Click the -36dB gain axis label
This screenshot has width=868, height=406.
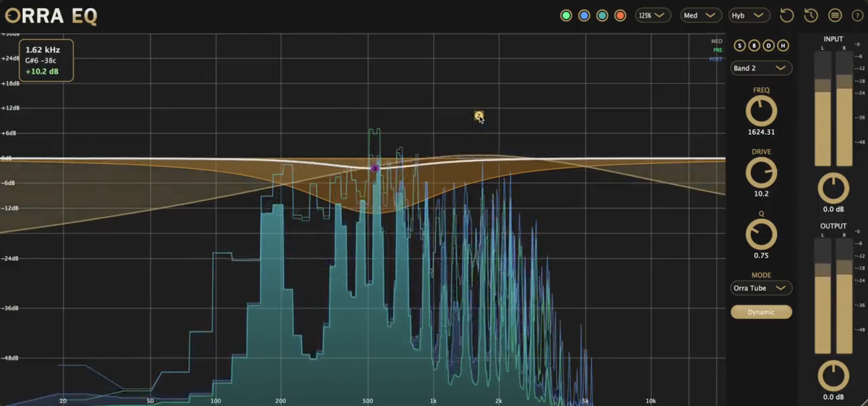pyautogui.click(x=9, y=308)
